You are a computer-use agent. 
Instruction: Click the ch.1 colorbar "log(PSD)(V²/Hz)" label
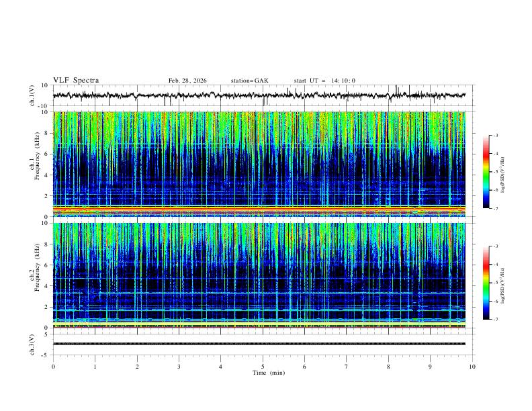pos(503,175)
